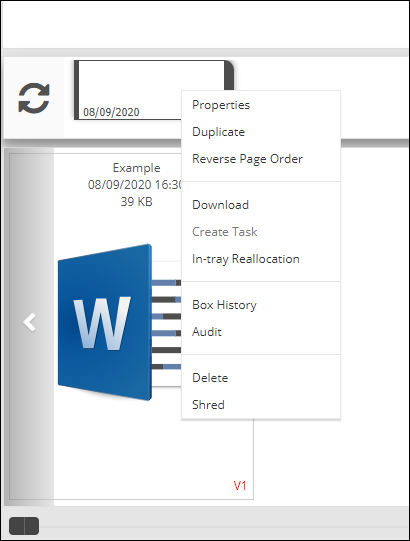Click the refresh arrows icon
This screenshot has height=541, width=410.
(x=34, y=98)
